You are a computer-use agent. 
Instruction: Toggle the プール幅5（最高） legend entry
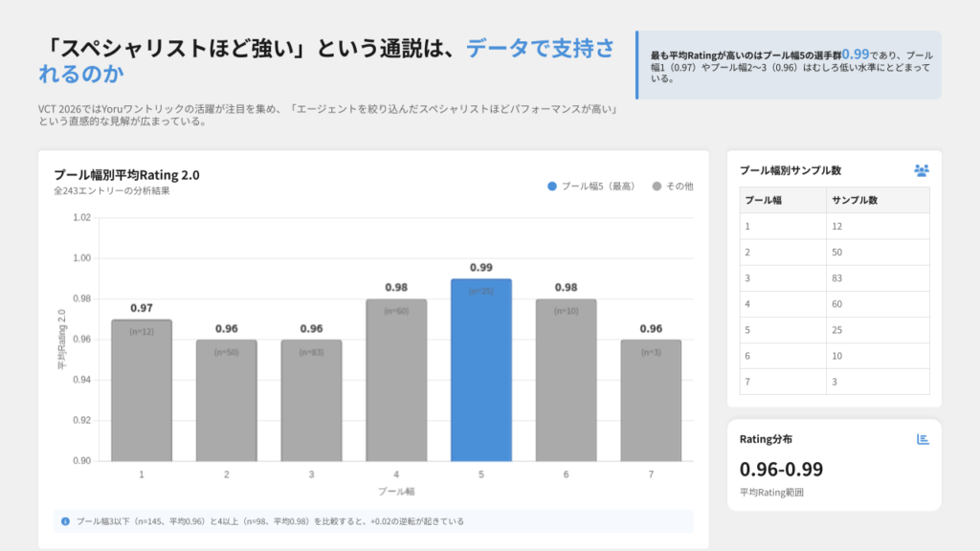pyautogui.click(x=590, y=186)
